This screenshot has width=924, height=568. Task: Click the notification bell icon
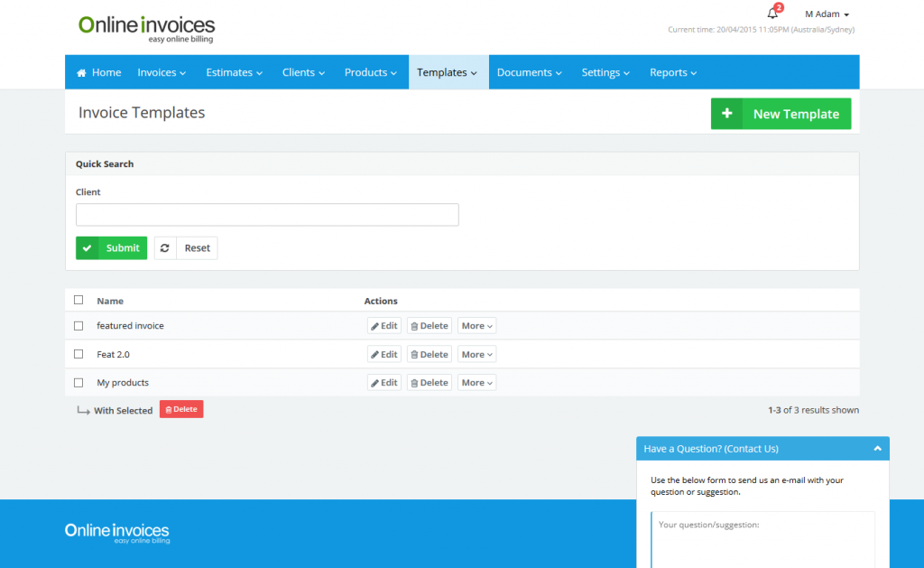coord(772,14)
